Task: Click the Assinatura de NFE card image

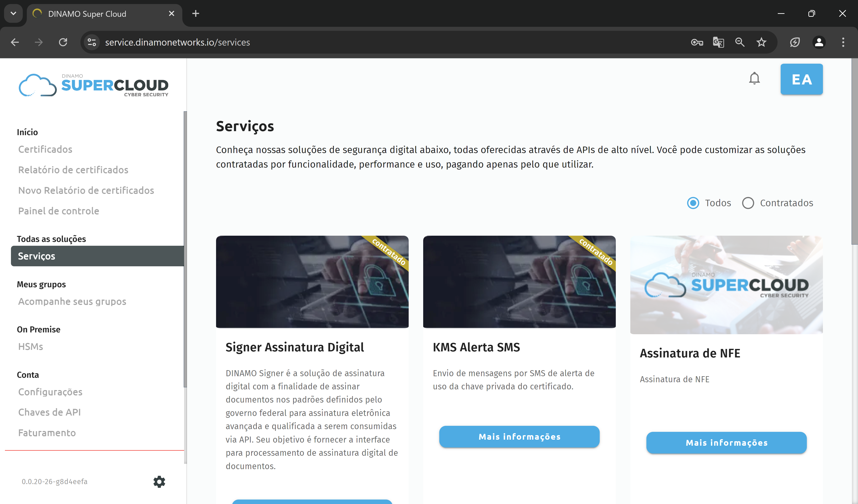Action: [x=726, y=285]
